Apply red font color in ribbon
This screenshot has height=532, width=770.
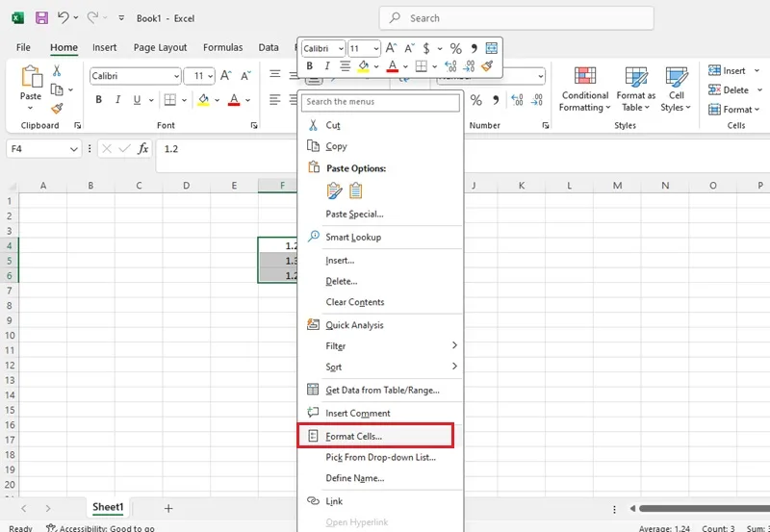coord(234,100)
